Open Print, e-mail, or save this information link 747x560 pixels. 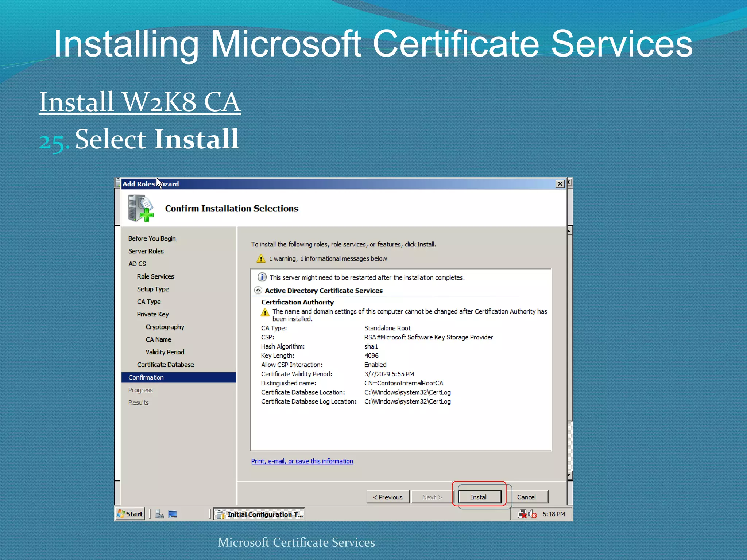coord(302,461)
